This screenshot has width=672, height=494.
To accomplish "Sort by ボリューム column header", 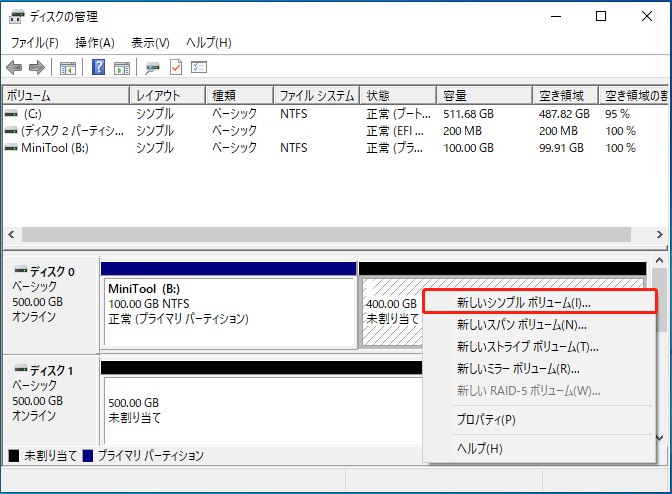I will point(66,96).
